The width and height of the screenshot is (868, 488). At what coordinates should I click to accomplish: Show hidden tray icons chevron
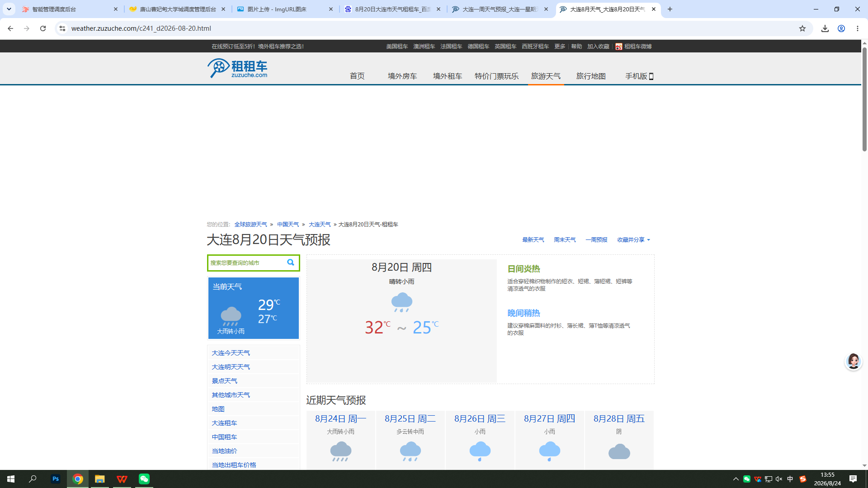click(736, 479)
